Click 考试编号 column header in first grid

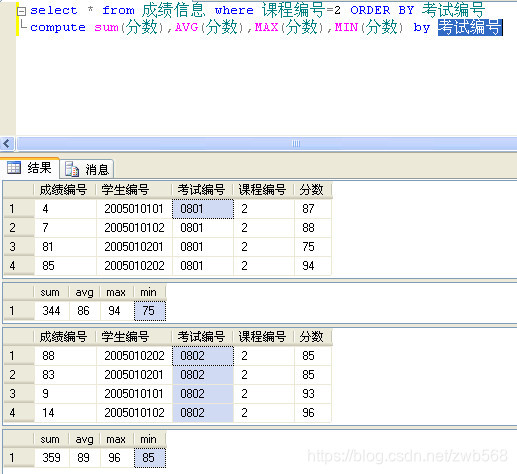pyautogui.click(x=202, y=190)
